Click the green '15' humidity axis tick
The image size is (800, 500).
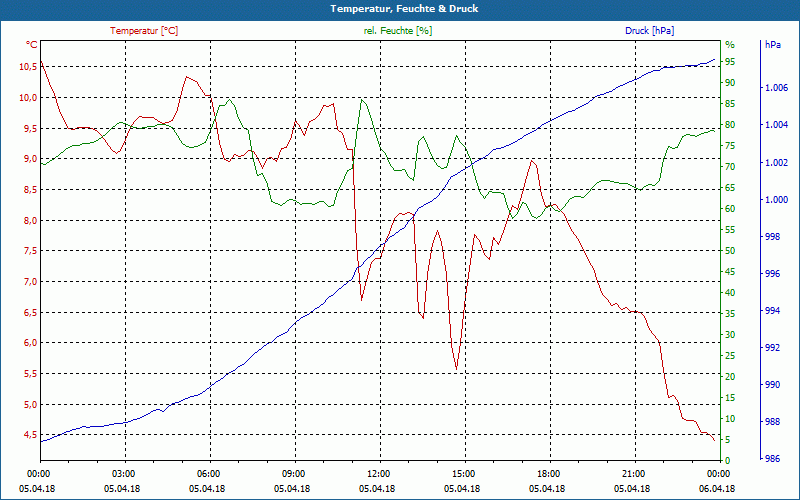[x=730, y=397]
